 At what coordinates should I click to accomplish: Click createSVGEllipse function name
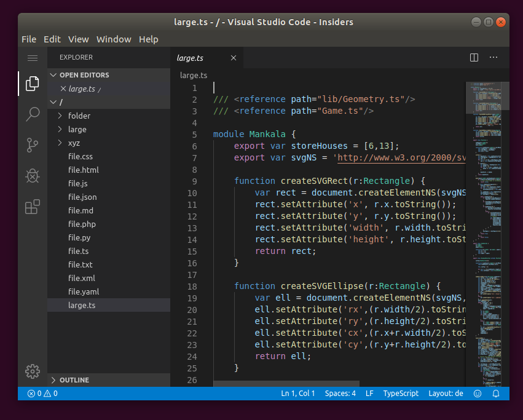click(x=322, y=286)
